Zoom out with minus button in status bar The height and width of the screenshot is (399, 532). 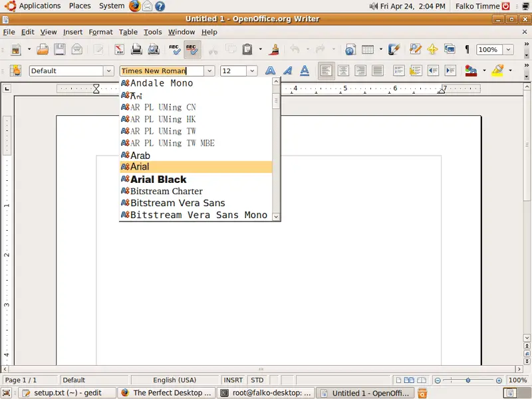pyautogui.click(x=438, y=380)
